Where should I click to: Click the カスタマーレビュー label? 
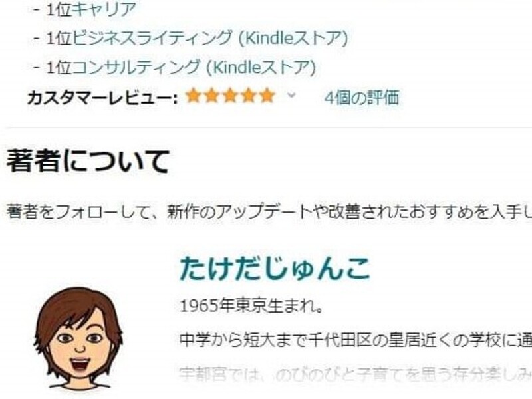[102, 98]
